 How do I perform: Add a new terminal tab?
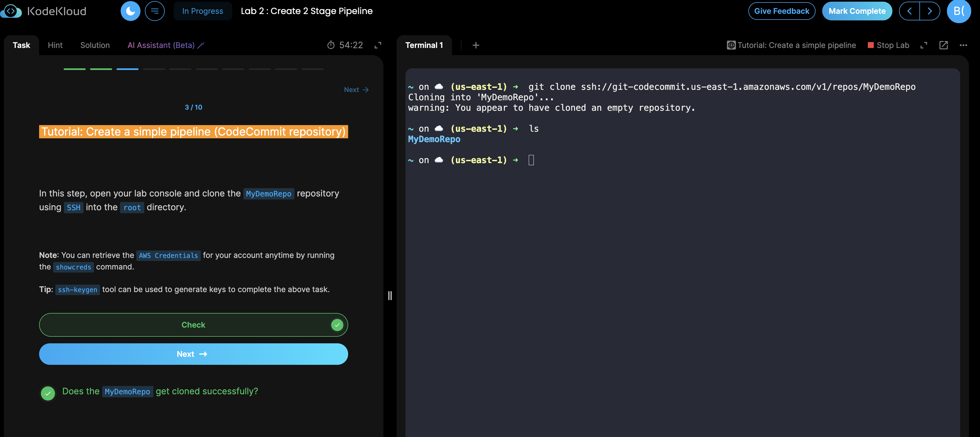[476, 45]
